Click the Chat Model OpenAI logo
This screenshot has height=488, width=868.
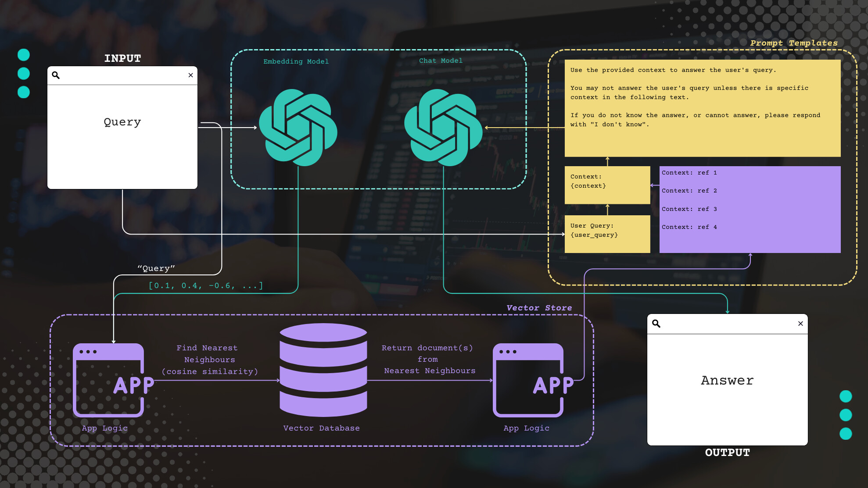click(x=443, y=128)
